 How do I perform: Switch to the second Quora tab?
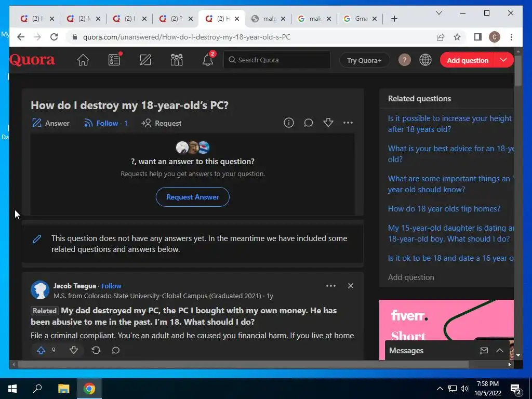tap(83, 19)
